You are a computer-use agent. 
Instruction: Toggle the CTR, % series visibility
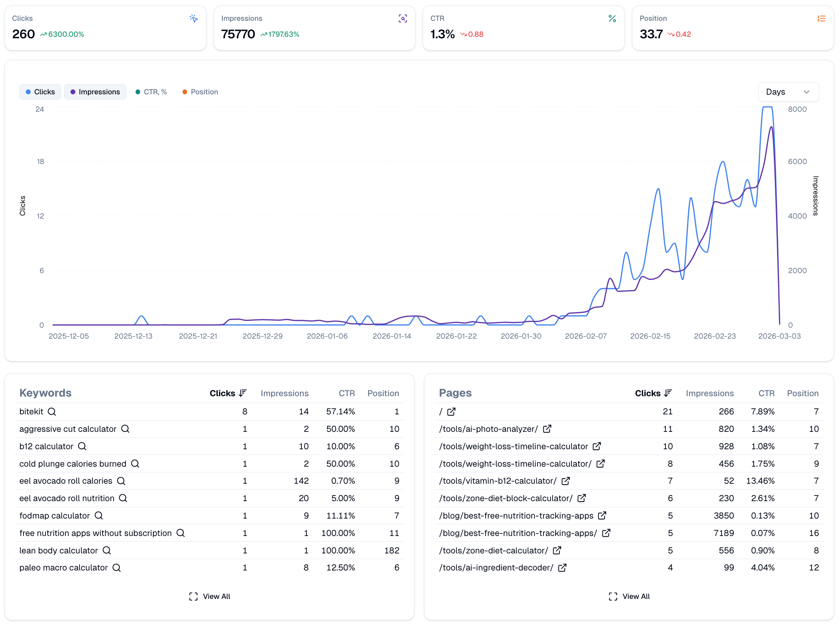(x=151, y=92)
